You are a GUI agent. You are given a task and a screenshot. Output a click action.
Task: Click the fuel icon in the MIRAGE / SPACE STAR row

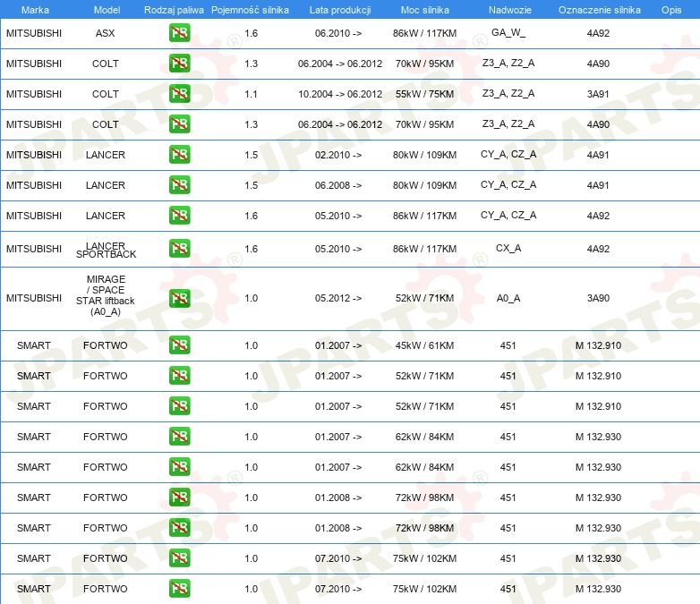point(179,298)
